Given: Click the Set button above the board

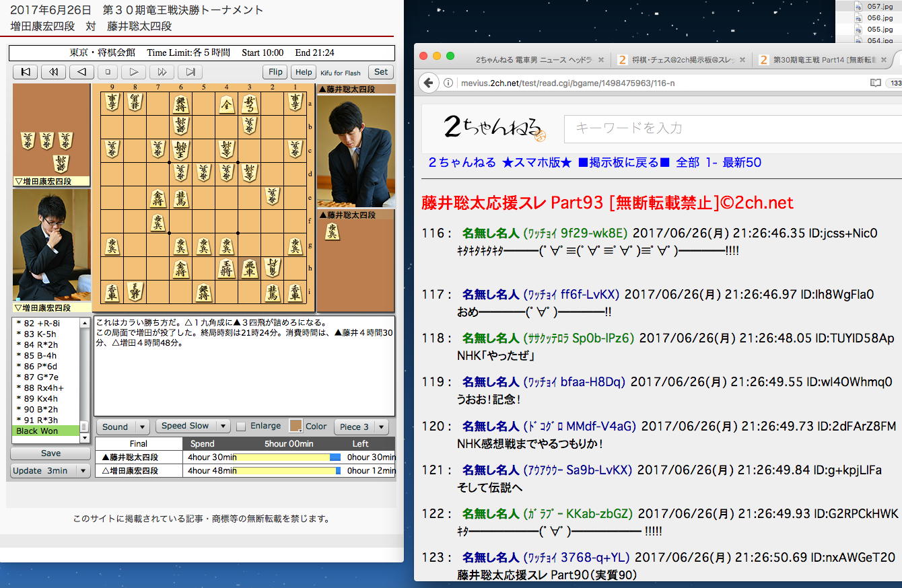Looking at the screenshot, I should point(381,72).
